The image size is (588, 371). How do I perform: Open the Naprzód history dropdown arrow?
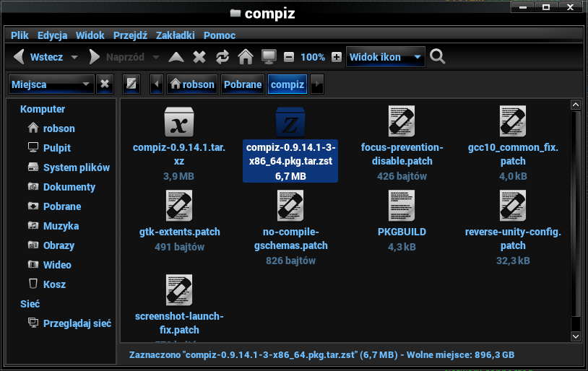[156, 57]
